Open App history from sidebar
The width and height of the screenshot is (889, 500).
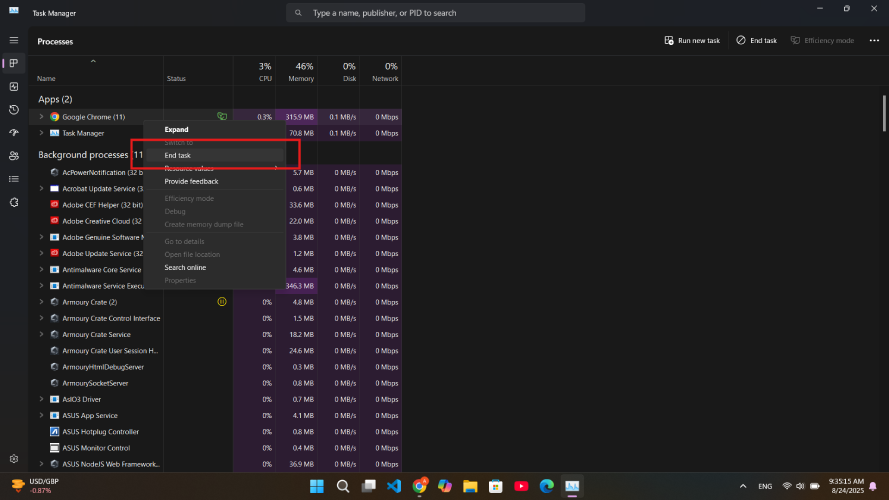(x=14, y=109)
